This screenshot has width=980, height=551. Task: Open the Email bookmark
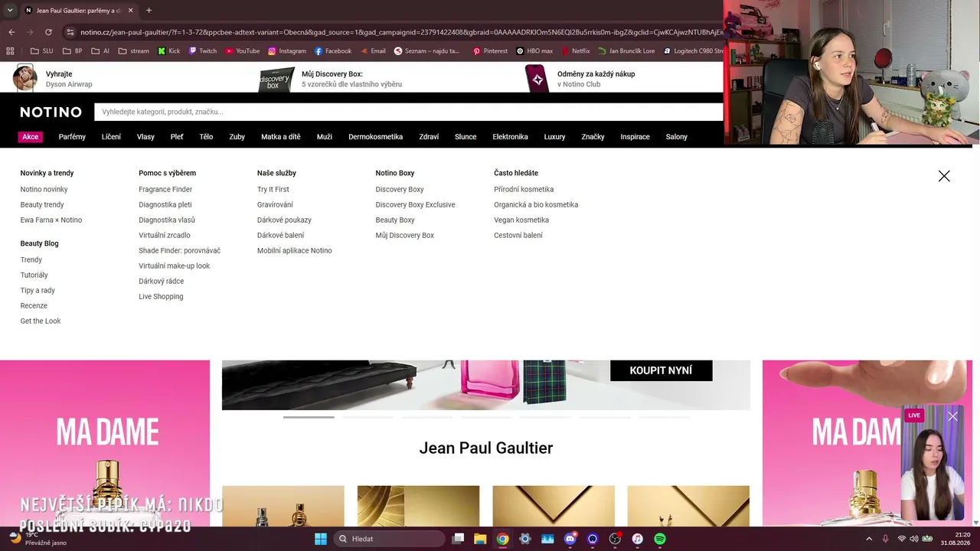[x=372, y=51]
